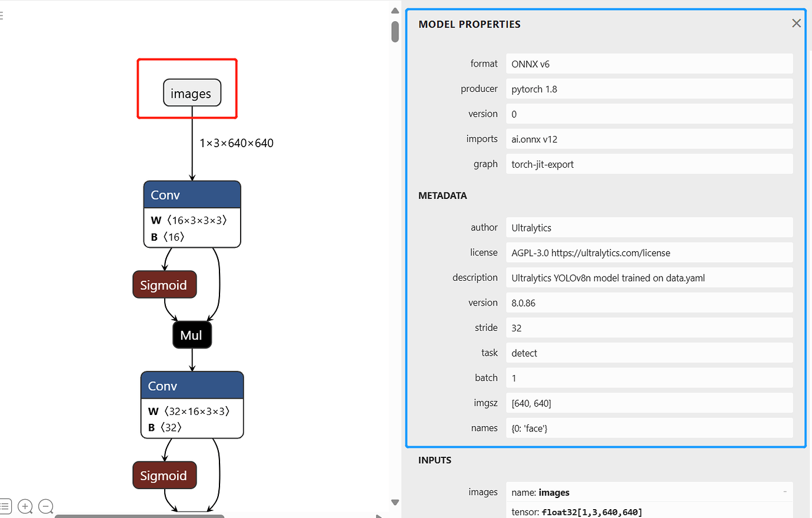The height and width of the screenshot is (518, 812).
Task: Click the license field with AGPL-3.0 URL
Action: point(649,253)
